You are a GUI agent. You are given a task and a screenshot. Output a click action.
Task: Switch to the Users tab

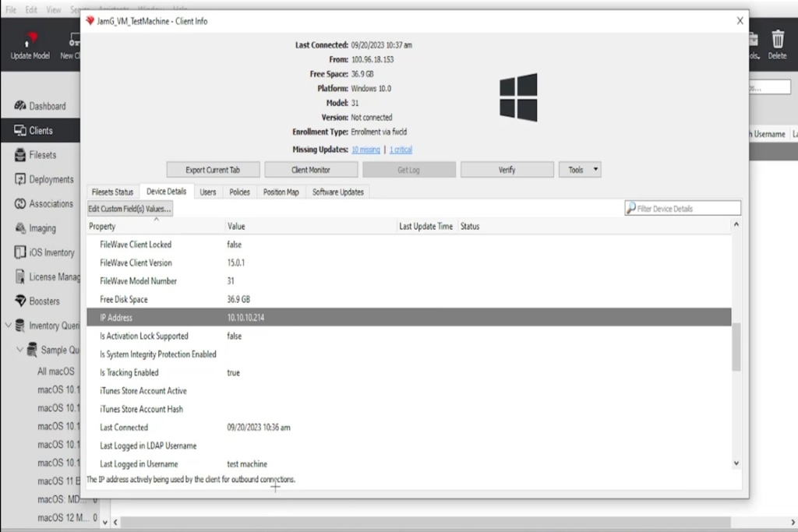coord(207,192)
